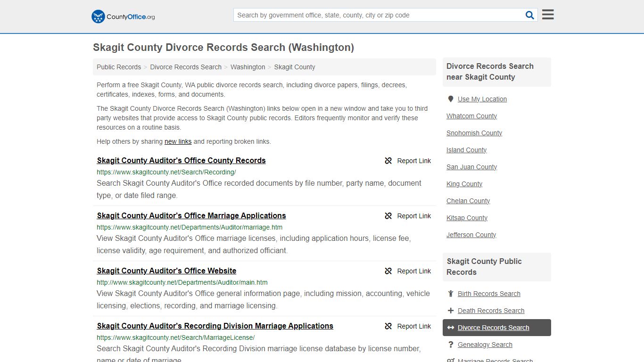The height and width of the screenshot is (362, 644).
Task: Open Snohomish County divorce records
Action: [x=474, y=133]
